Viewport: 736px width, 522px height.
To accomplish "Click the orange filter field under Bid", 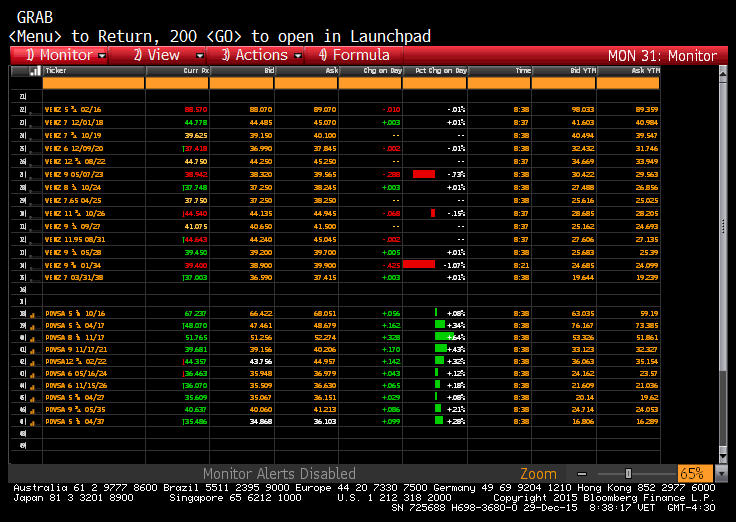I will pyautogui.click(x=242, y=83).
